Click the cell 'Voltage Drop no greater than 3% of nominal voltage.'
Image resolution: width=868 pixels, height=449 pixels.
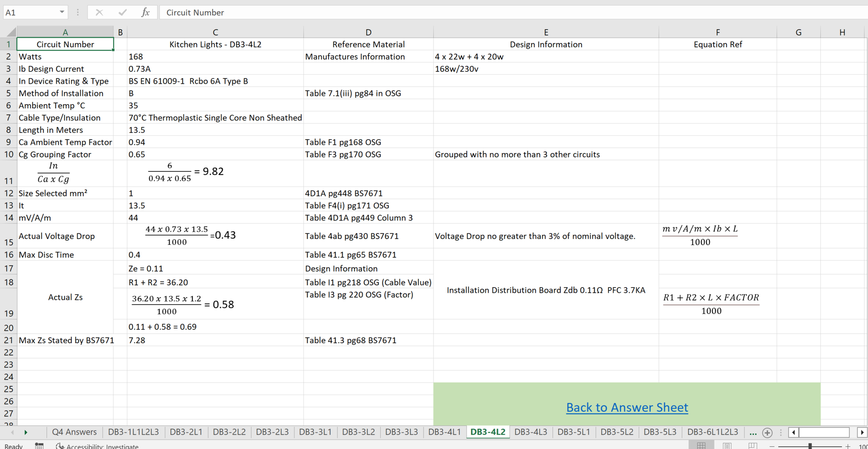click(546, 236)
